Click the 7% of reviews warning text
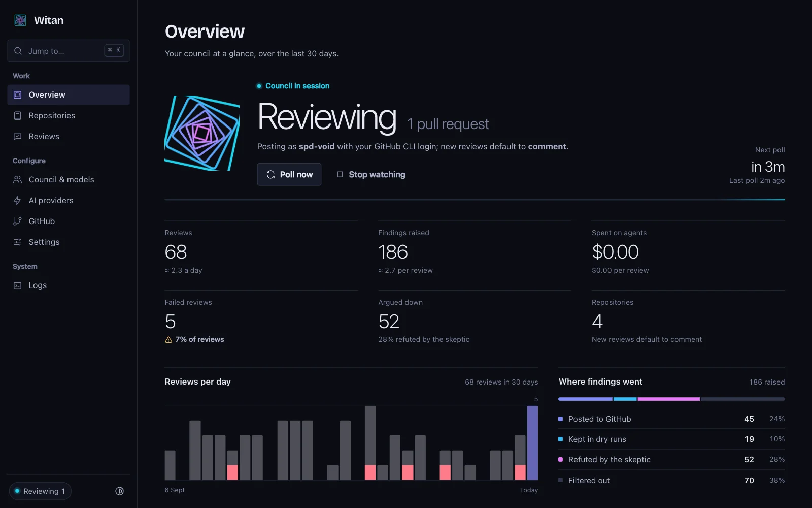Image resolution: width=812 pixels, height=508 pixels. 199,340
